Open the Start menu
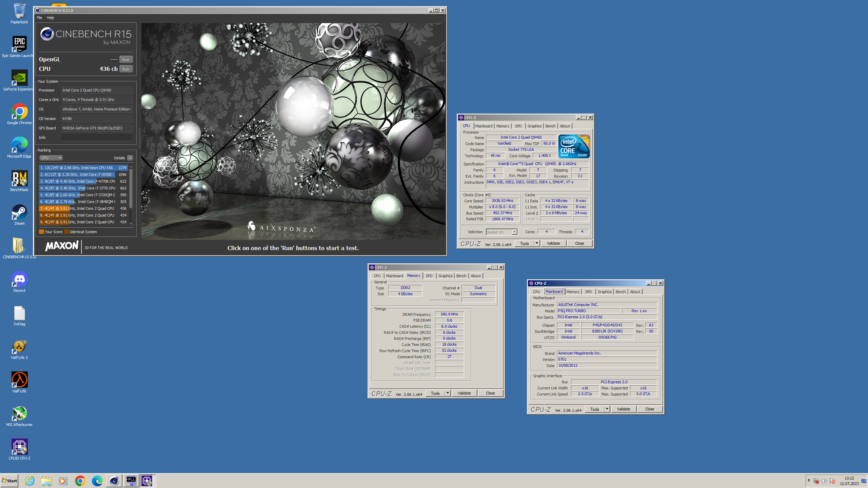The width and height of the screenshot is (868, 488). pyautogui.click(x=9, y=481)
